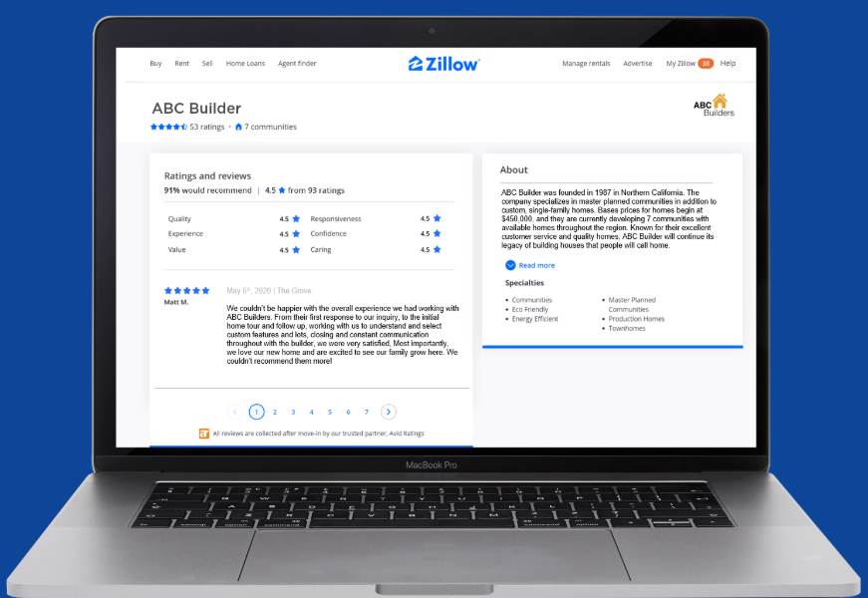Open the Rent menu

pyautogui.click(x=181, y=63)
